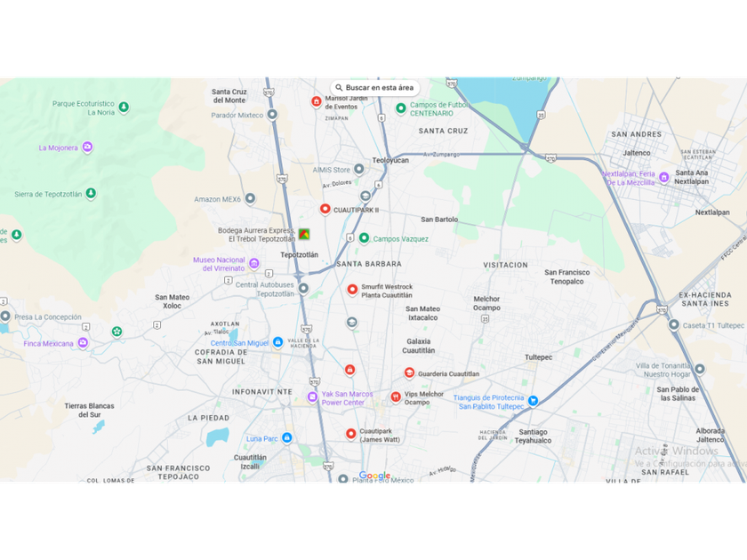Click the Tepotzotlán town label
The image size is (747, 560).
coord(299,255)
